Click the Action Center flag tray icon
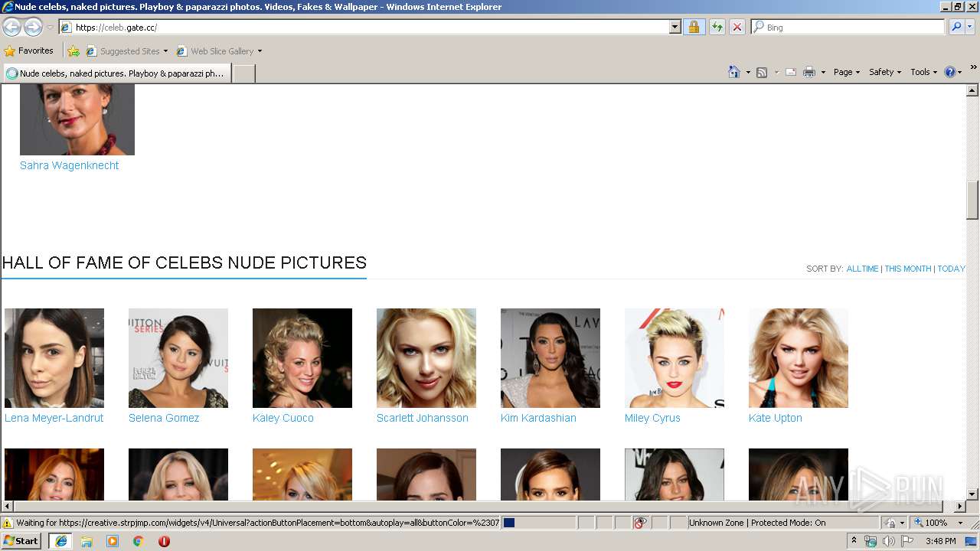The height and width of the screenshot is (551, 980). [x=907, y=541]
